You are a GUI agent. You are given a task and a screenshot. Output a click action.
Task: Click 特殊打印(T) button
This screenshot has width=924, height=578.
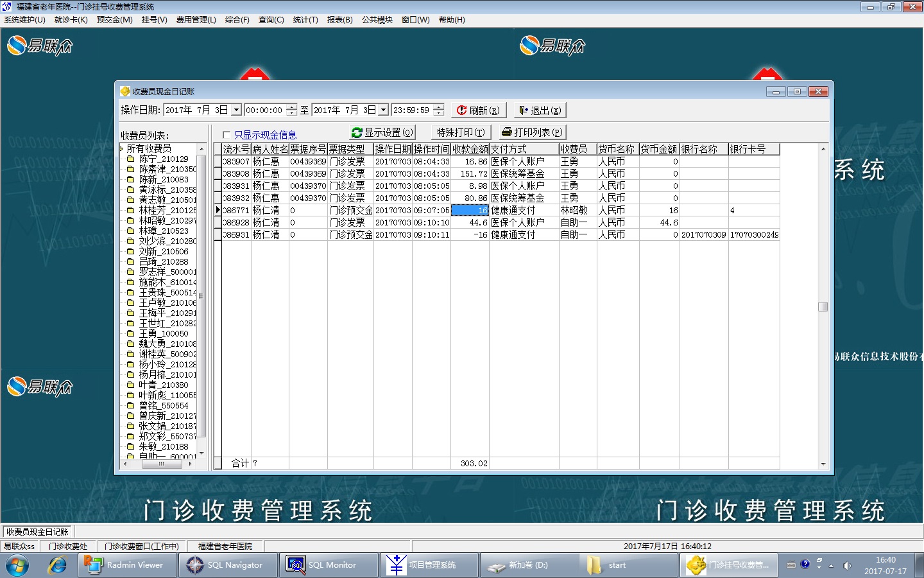tap(461, 133)
